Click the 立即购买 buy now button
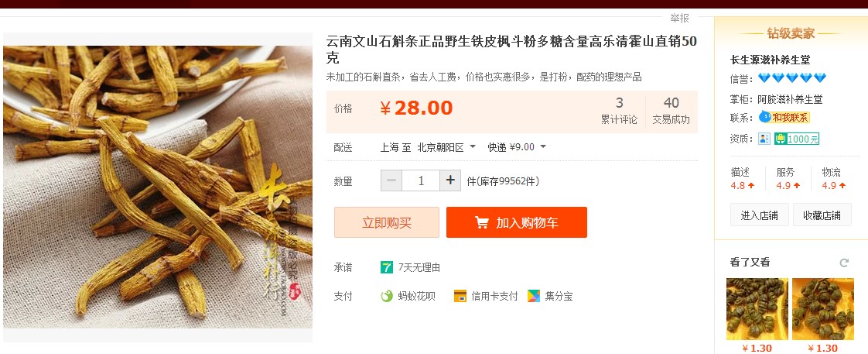Screen dimensions: 868x354 click(x=386, y=223)
